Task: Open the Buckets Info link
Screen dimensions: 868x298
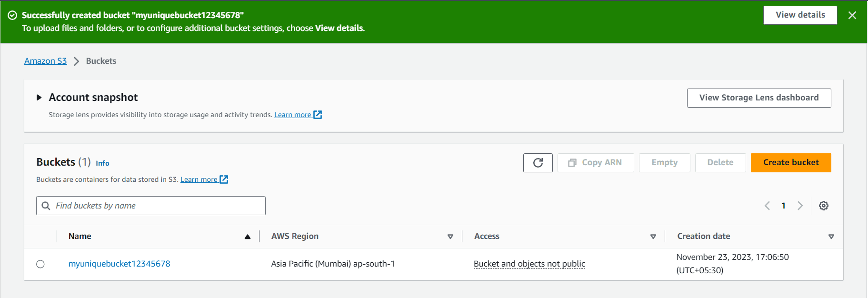Action: click(102, 163)
